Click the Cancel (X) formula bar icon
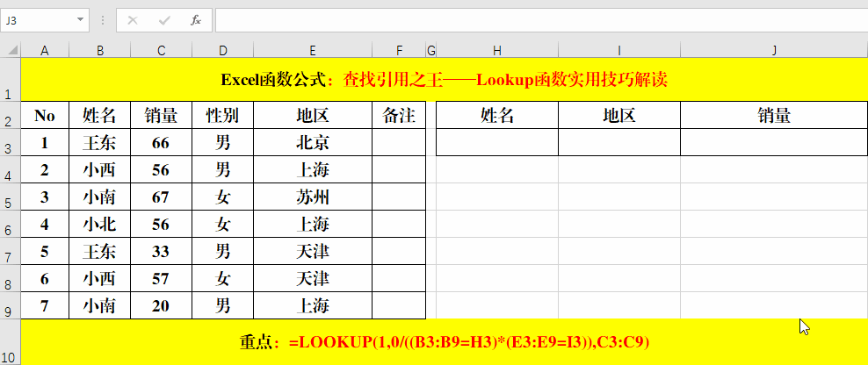This screenshot has width=868, height=365. (133, 20)
